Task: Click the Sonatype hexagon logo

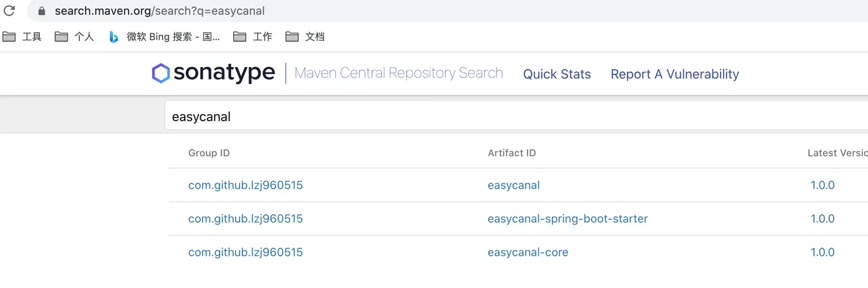Action: [161, 73]
